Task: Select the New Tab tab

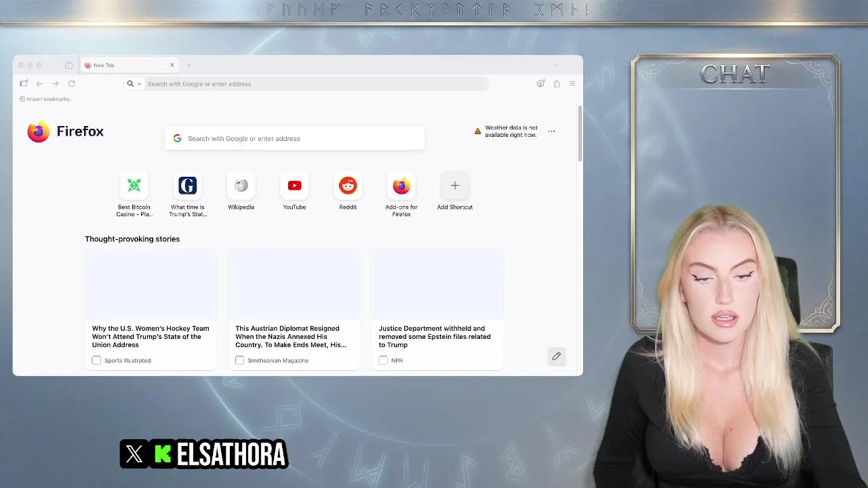Action: coord(129,65)
